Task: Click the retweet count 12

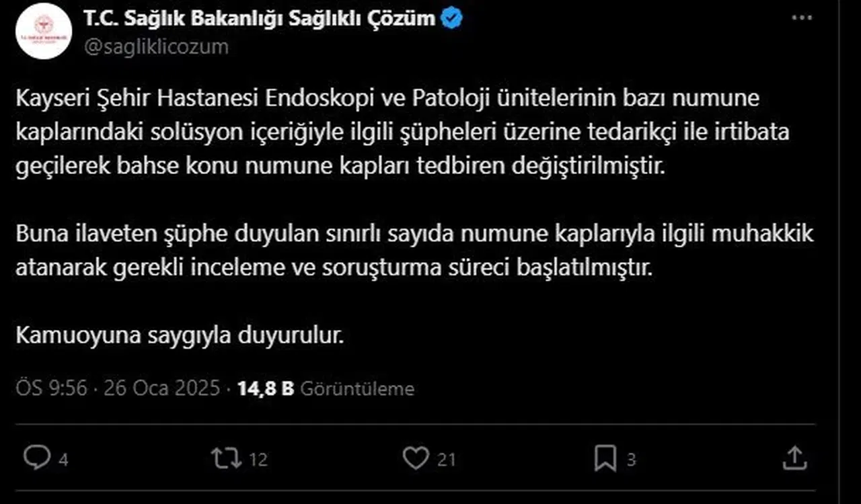Action: (258, 460)
